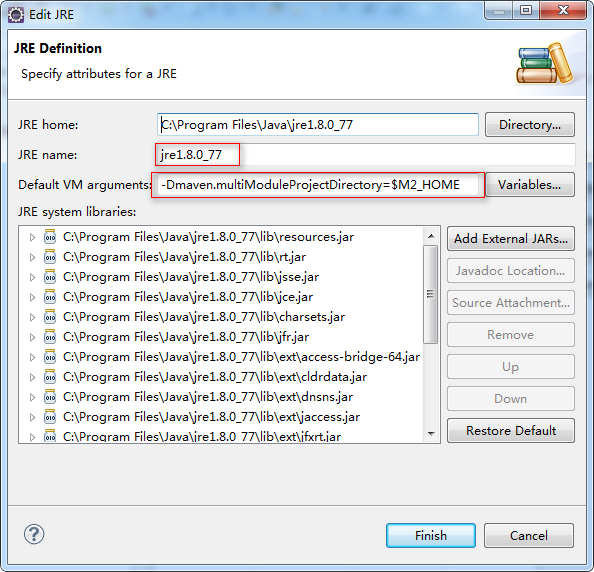Click the Restore Default button

point(511,431)
